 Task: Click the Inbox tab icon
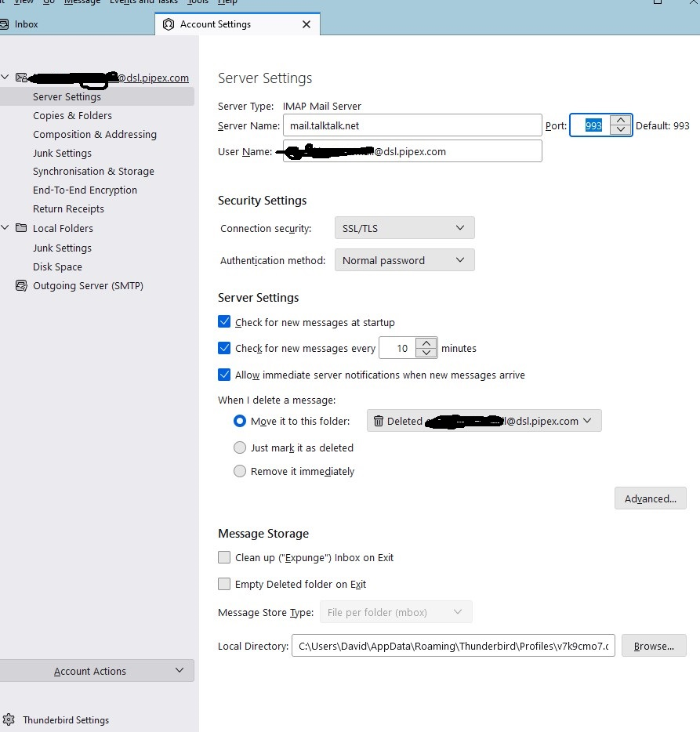(5, 24)
